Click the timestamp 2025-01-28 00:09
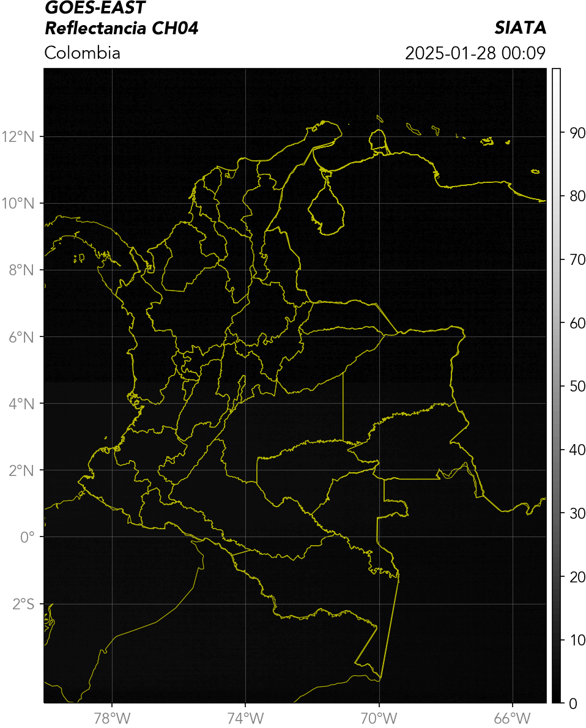Screen dimensions: 586x728 tap(475, 53)
